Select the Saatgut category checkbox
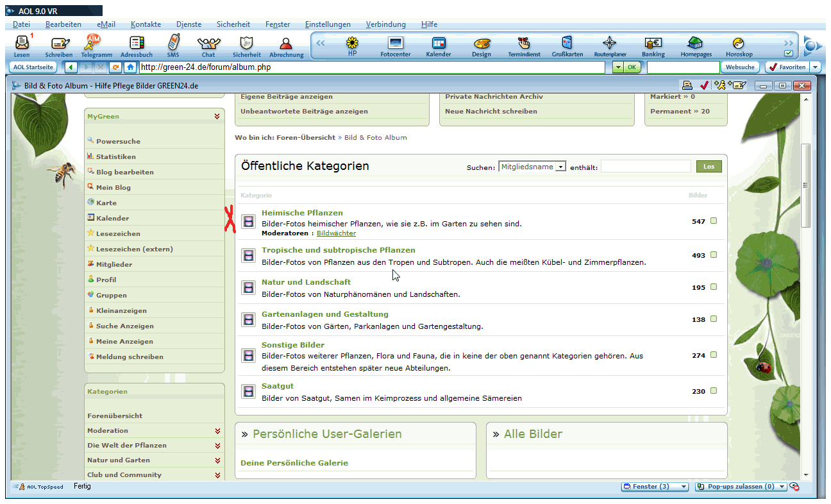The width and height of the screenshot is (831, 504). point(714,391)
